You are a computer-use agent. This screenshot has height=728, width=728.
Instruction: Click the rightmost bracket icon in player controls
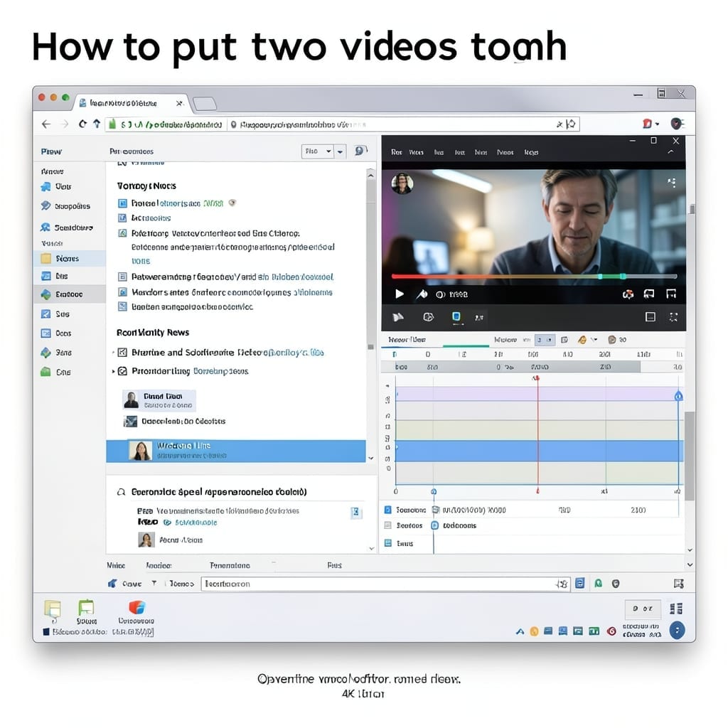pyautogui.click(x=671, y=294)
